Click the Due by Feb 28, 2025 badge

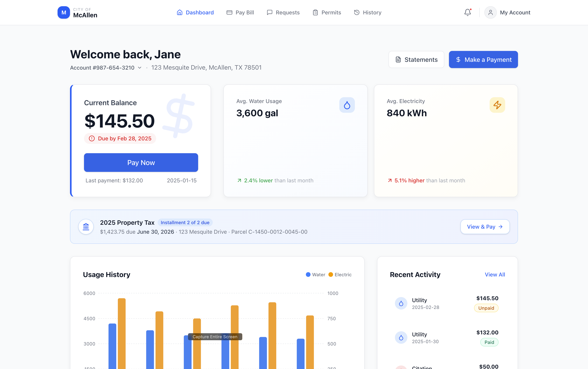(120, 139)
